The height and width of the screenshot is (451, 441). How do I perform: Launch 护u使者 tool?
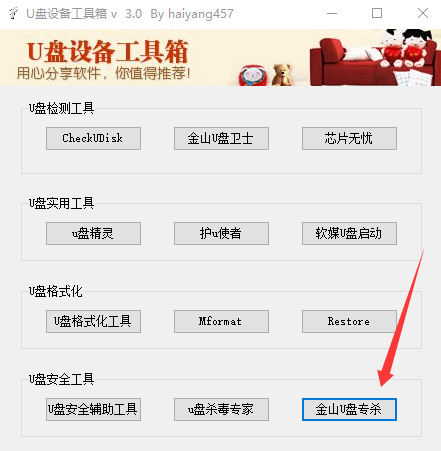point(221,233)
